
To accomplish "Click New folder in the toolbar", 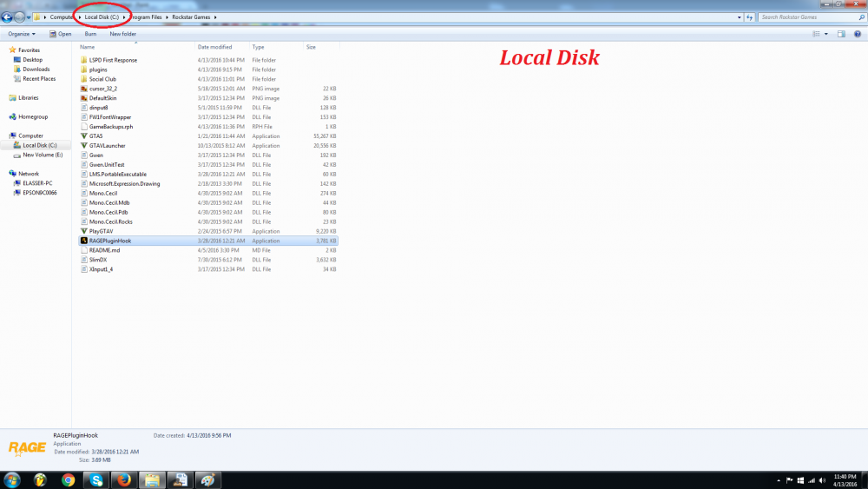I will [123, 34].
